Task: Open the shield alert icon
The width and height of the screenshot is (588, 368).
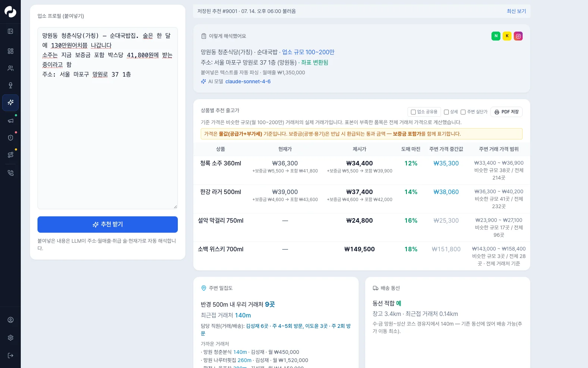Action: coord(10,138)
